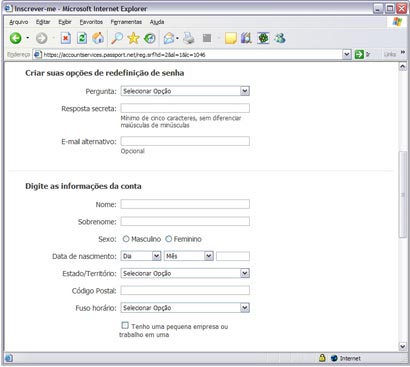Stop loading the page

click(66, 38)
